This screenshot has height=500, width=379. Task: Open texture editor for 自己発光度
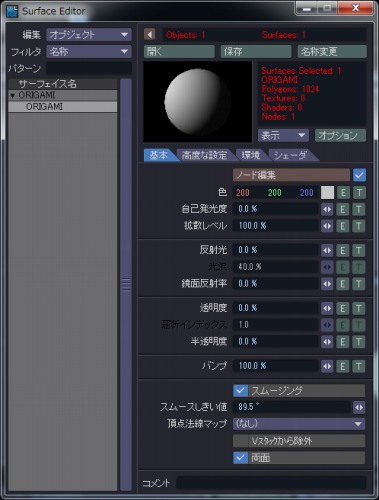[359, 209]
